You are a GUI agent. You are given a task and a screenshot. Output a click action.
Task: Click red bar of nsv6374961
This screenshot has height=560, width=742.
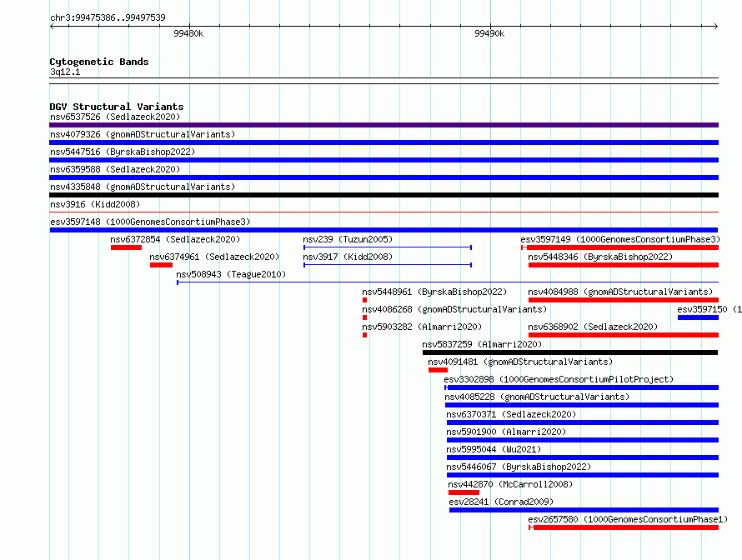pyautogui.click(x=162, y=265)
